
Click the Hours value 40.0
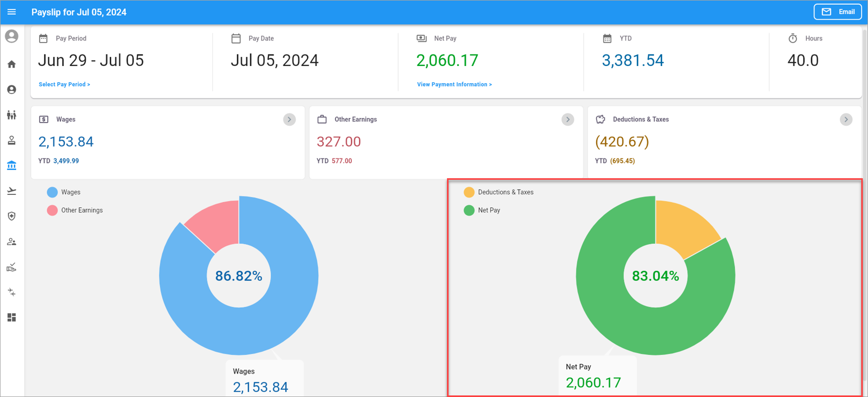pos(803,60)
